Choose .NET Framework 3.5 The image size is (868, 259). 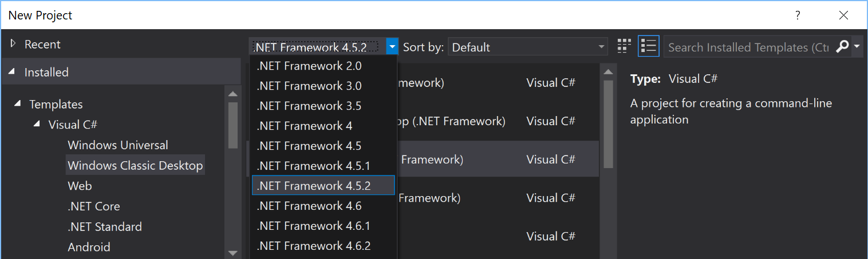(323, 106)
